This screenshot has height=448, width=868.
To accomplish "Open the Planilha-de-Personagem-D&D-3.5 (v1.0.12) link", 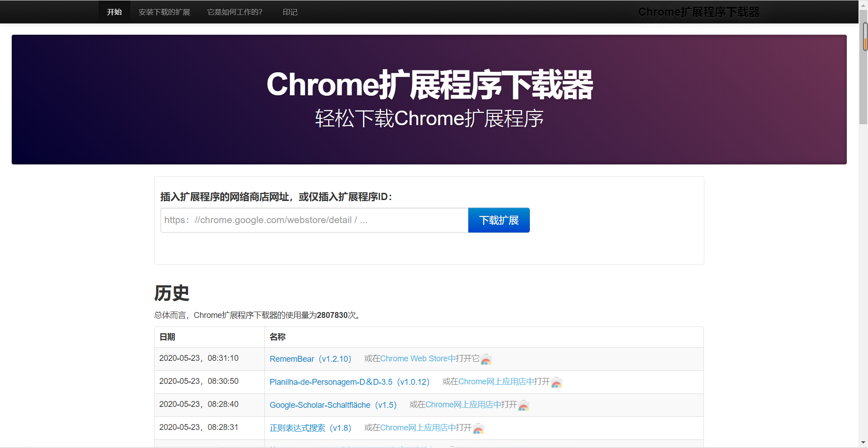I will [x=349, y=382].
